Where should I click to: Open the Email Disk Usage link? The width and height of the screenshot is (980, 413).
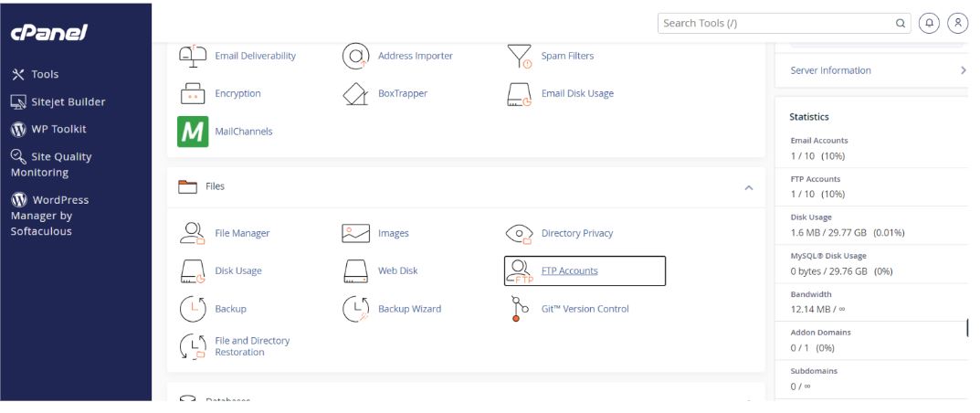tap(577, 93)
